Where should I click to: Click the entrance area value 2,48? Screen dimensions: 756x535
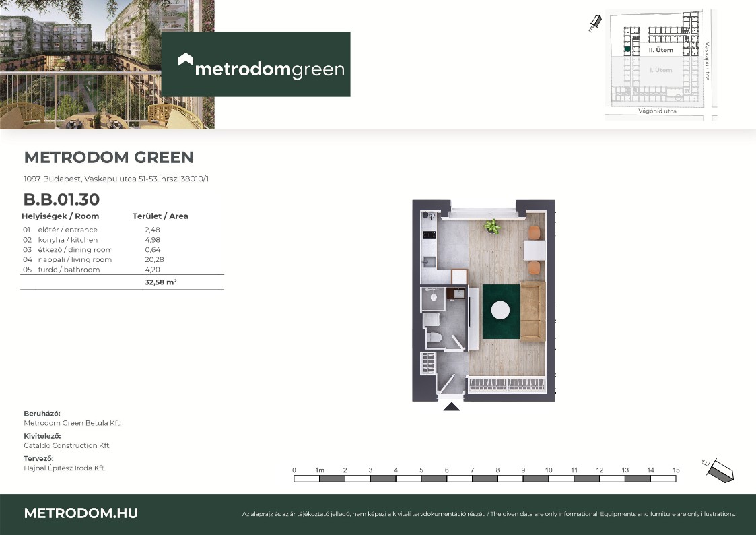152,230
